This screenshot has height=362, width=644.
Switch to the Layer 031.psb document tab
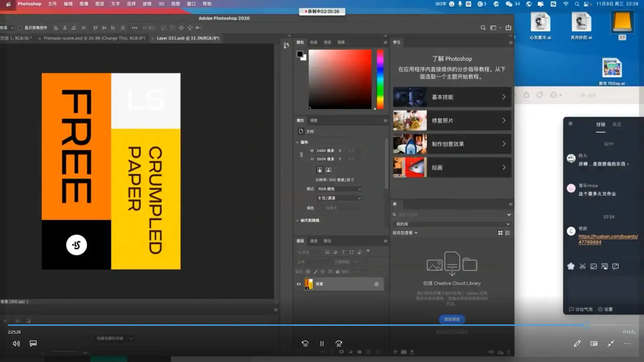[186, 38]
